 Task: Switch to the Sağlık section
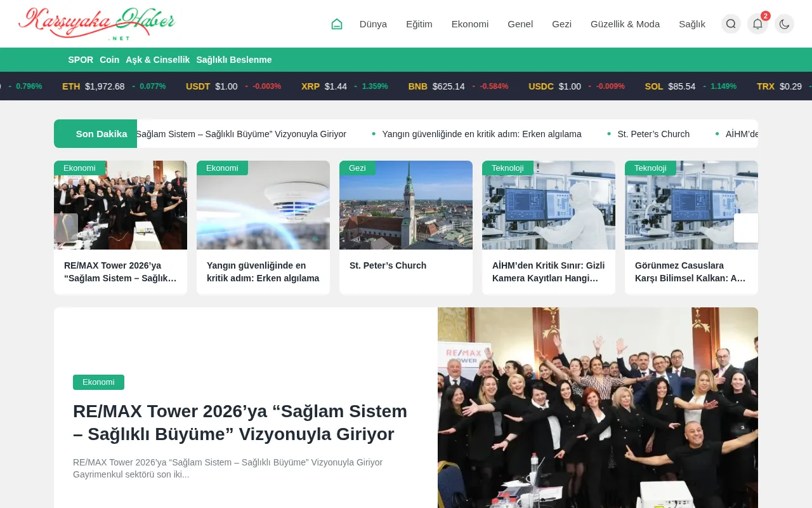pyautogui.click(x=691, y=23)
